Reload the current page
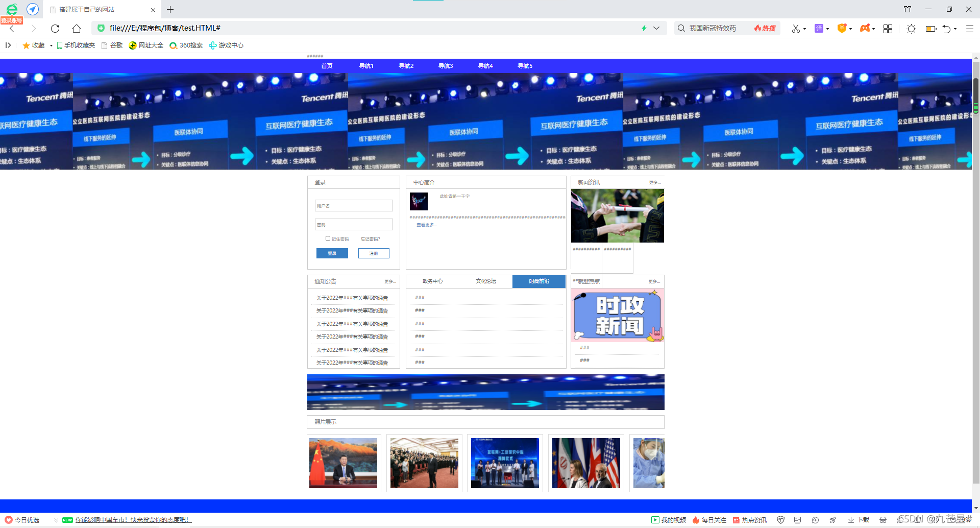Viewport: 980px width, 528px height. pyautogui.click(x=55, y=29)
